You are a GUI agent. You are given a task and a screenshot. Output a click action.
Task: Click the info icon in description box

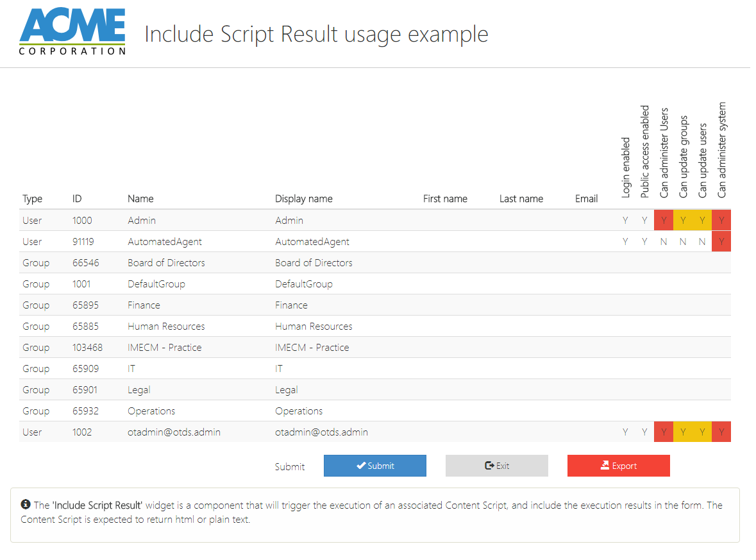pos(26,505)
